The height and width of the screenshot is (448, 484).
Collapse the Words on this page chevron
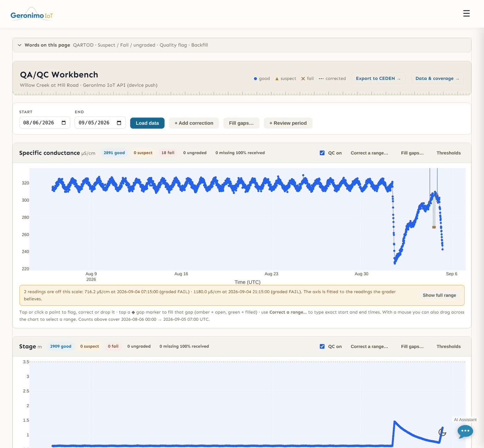[x=19, y=45]
